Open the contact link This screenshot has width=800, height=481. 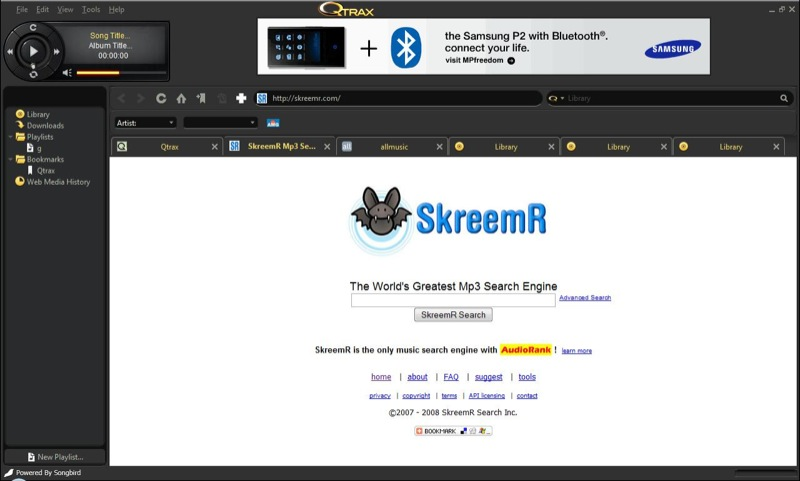[x=527, y=396]
